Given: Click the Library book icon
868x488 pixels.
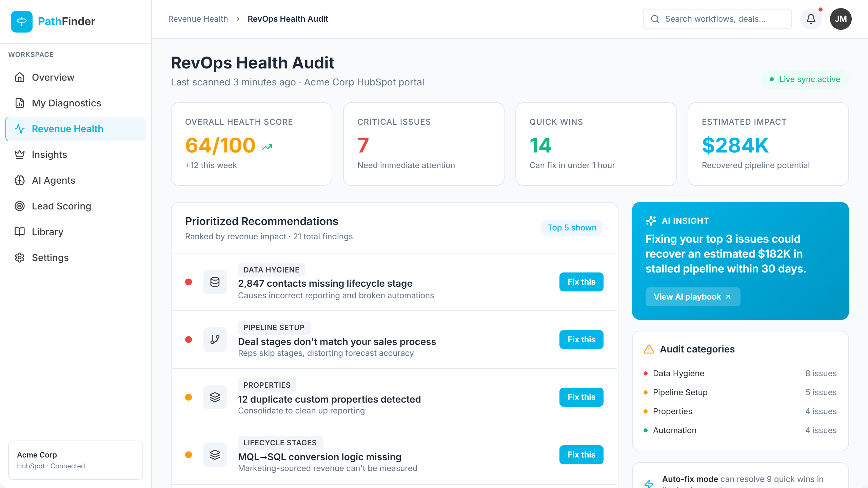Looking at the screenshot, I should click(x=20, y=232).
